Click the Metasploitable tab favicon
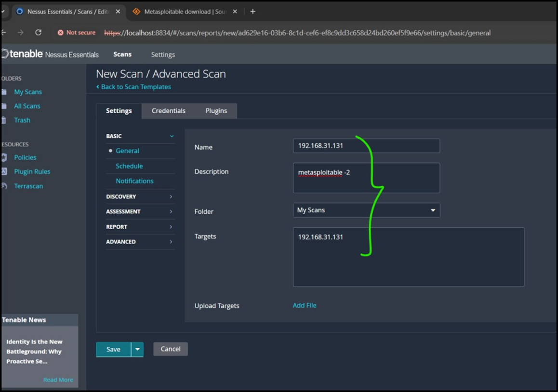 coord(136,12)
